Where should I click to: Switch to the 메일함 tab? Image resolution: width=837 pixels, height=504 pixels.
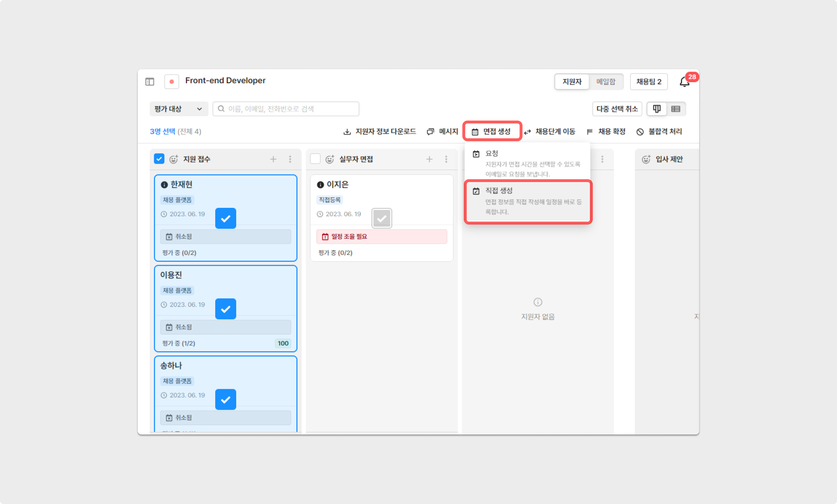605,82
